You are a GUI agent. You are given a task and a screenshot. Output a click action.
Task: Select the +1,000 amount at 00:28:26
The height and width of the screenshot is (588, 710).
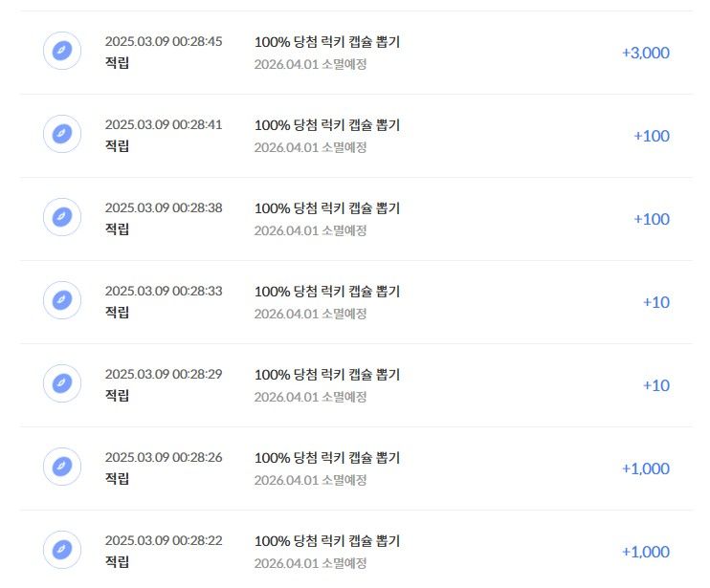[x=646, y=469]
